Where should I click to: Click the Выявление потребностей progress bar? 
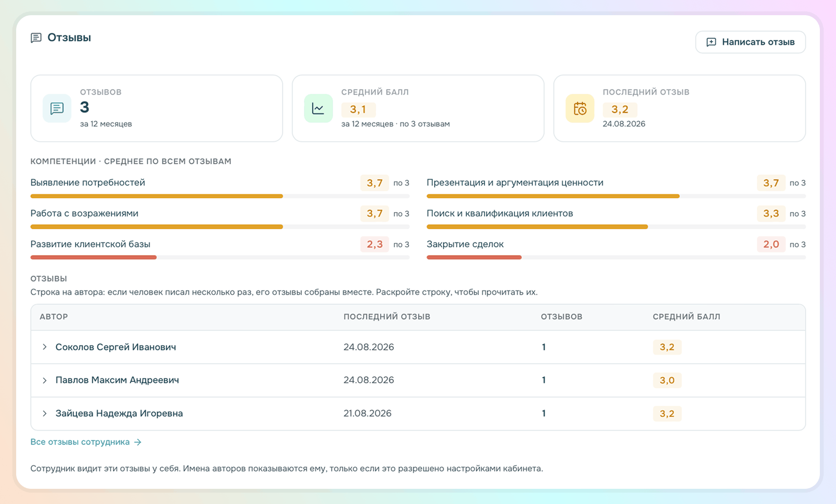(x=220, y=196)
